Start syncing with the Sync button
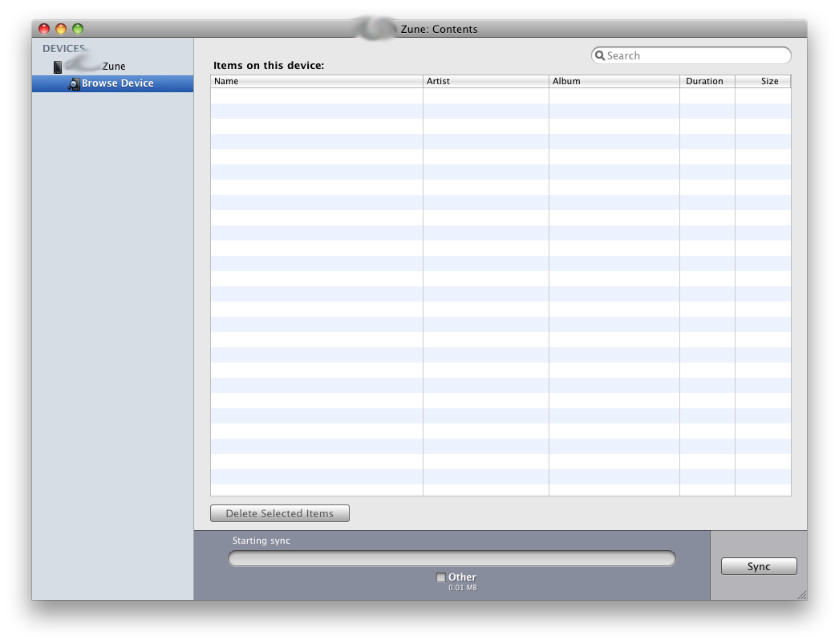This screenshot has width=839, height=644. pyautogui.click(x=759, y=566)
